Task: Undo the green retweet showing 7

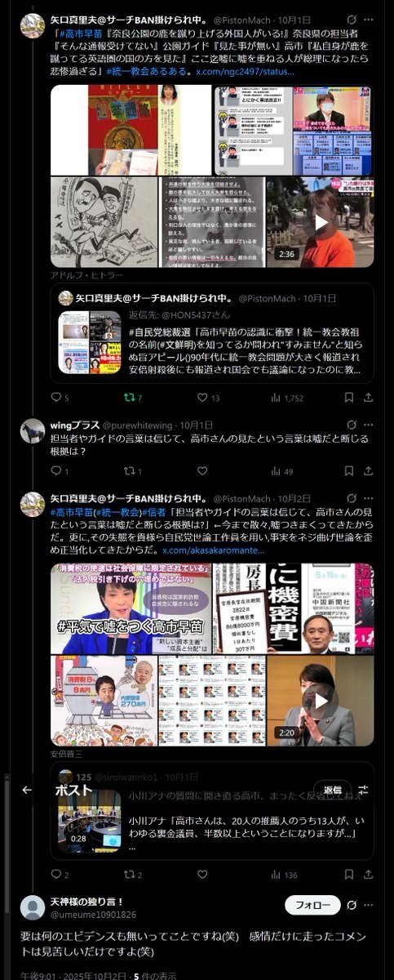Action: coord(133,398)
